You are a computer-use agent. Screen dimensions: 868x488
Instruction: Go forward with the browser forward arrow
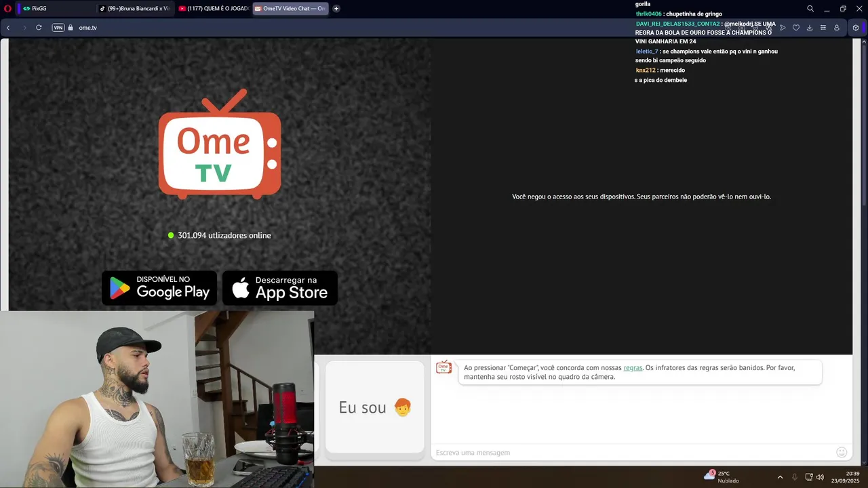point(24,28)
